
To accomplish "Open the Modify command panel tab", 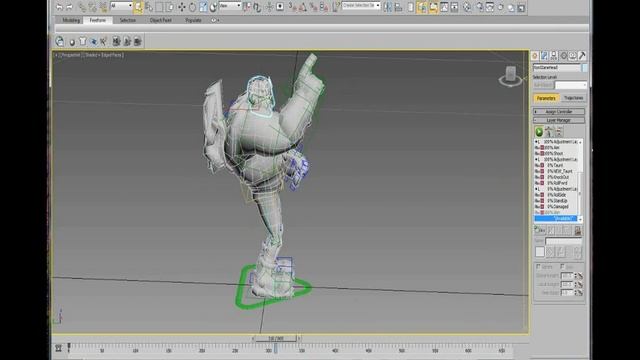I will pyautogui.click(x=544, y=56).
